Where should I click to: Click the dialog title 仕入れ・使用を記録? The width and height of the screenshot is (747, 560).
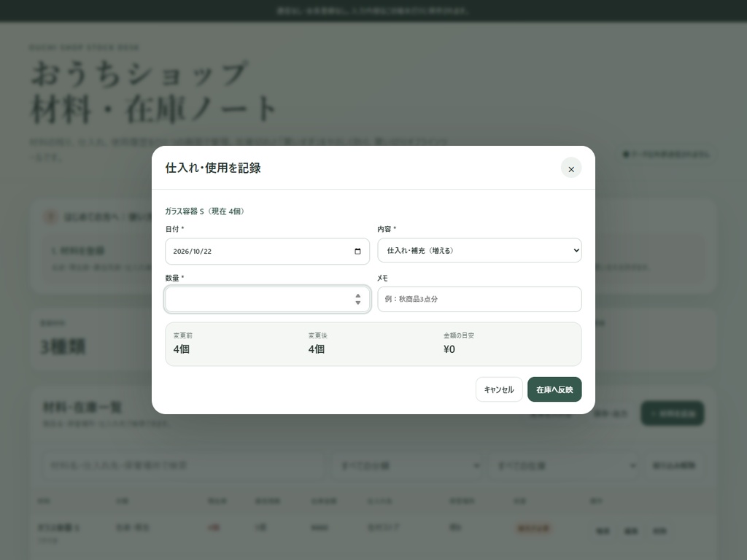pos(213,168)
